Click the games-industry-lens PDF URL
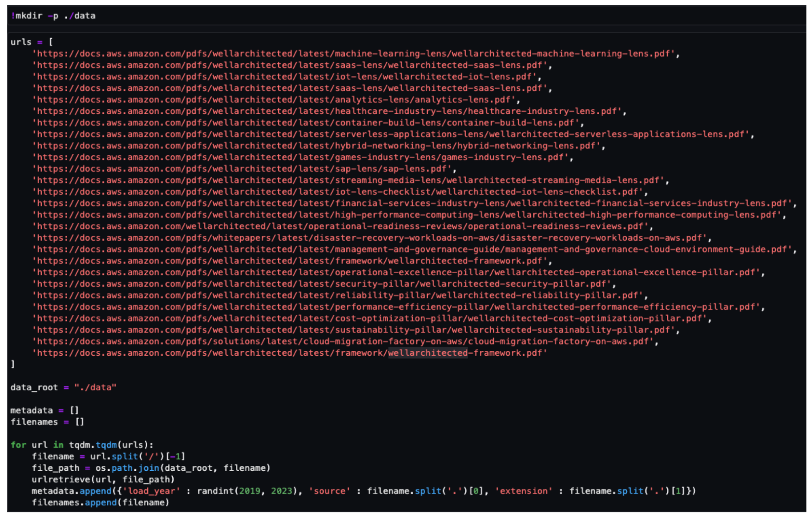Viewport: 812px width, 521px height. tap(302, 157)
